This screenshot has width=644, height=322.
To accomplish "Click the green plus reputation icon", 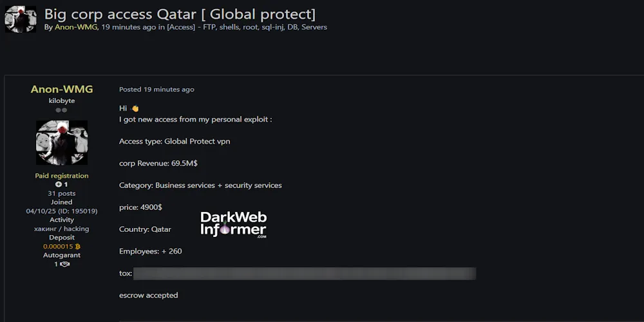I will click(59, 185).
